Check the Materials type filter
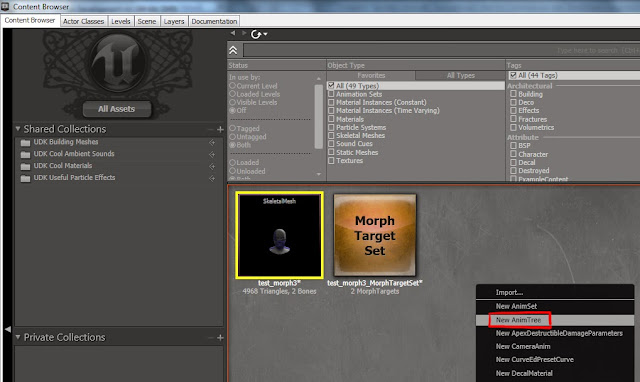640x382 pixels. pyautogui.click(x=331, y=119)
